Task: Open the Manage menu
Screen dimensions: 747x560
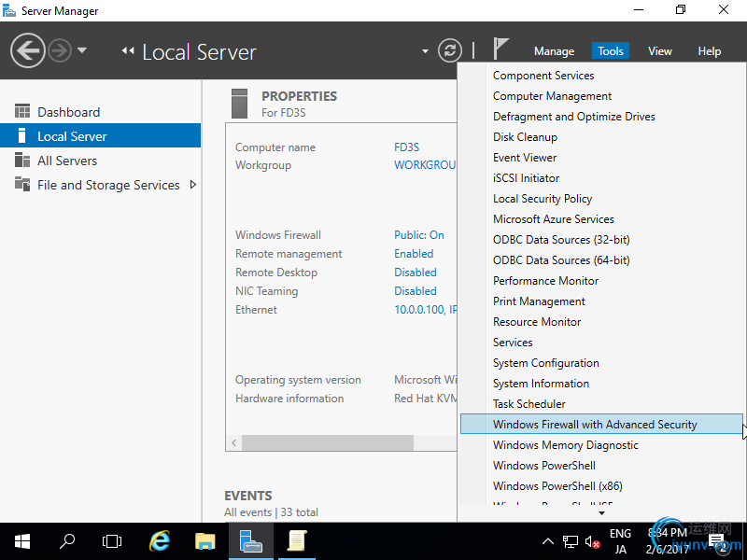Action: coord(554,51)
